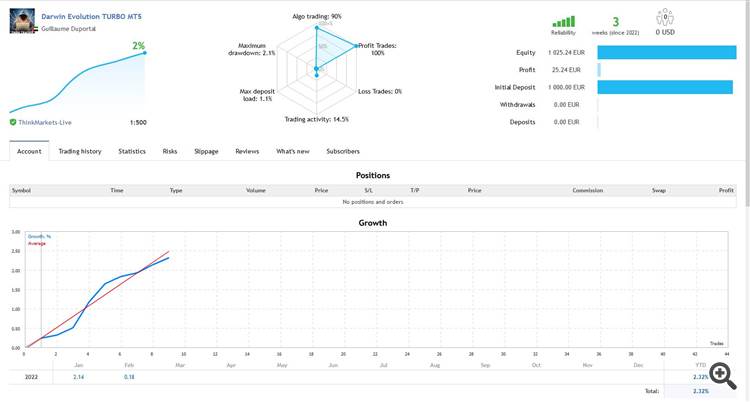Click the 25.24 EUR profit value
The width and height of the screenshot is (750, 402).
[566, 70]
